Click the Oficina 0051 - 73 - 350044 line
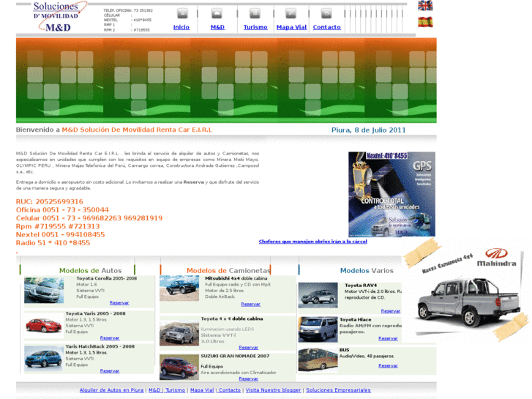532x399 pixels. point(62,210)
